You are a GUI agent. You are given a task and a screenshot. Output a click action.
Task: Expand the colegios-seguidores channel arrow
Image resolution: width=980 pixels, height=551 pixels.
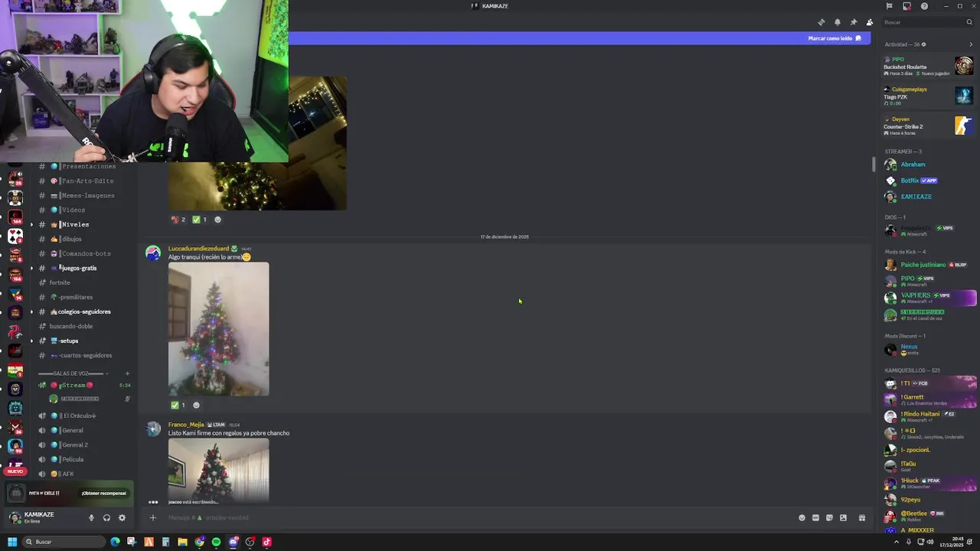point(31,311)
